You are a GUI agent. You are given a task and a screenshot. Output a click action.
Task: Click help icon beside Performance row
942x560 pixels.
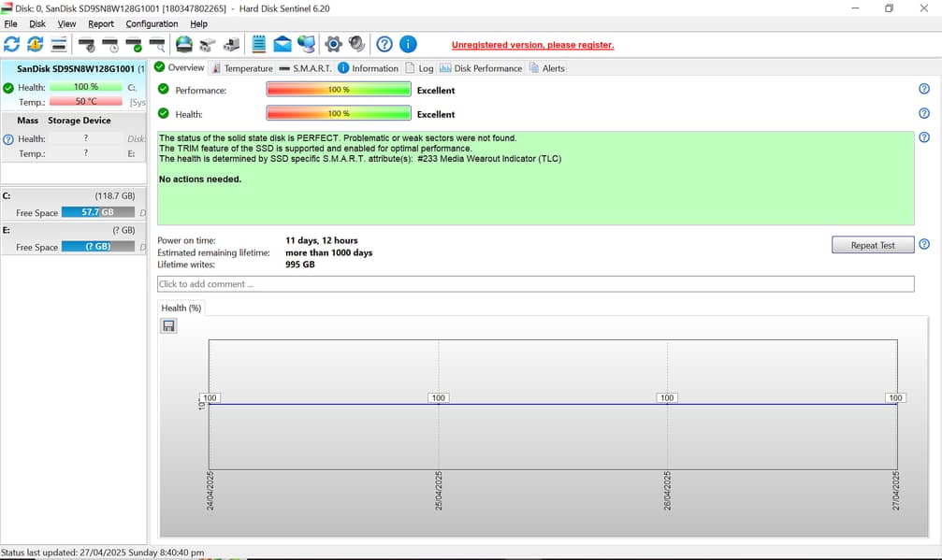[924, 89]
